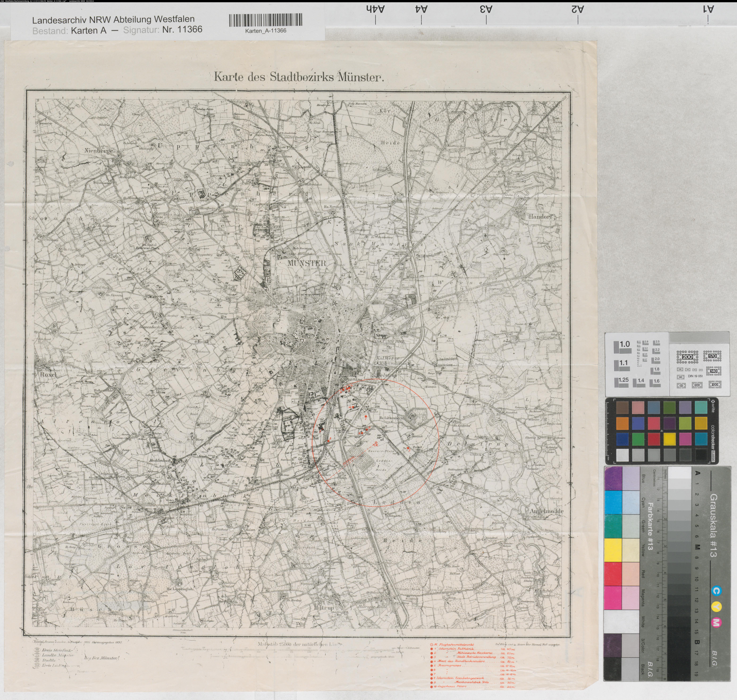737x700 pixels.
Task: Click the 'A3' paper size marker
Action: pos(486,9)
